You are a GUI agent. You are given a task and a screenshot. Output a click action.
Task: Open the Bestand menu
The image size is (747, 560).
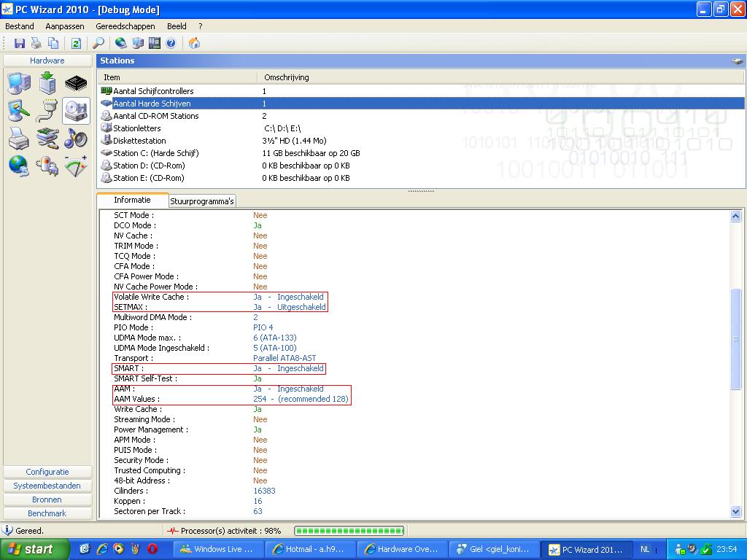click(x=20, y=26)
